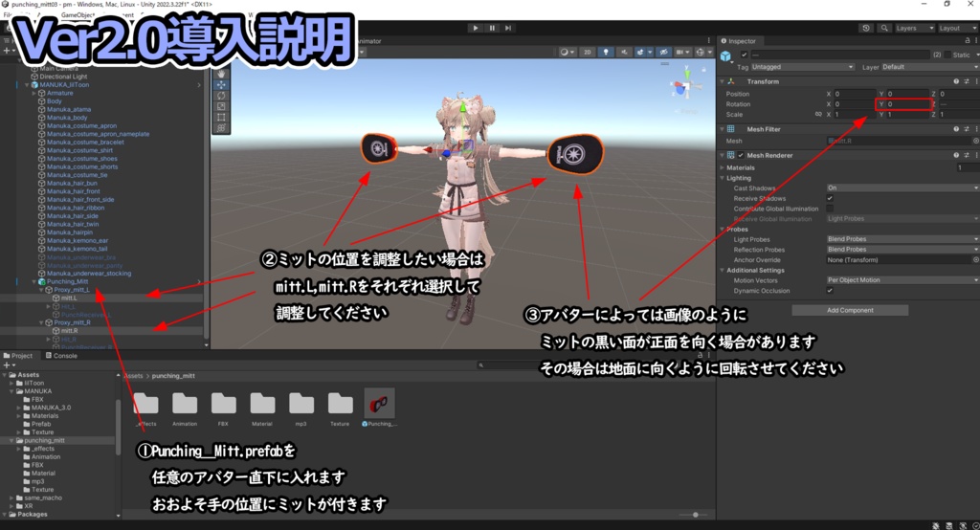Open Transform component help icon
Image resolution: width=980 pixels, height=530 pixels.
coord(956,82)
